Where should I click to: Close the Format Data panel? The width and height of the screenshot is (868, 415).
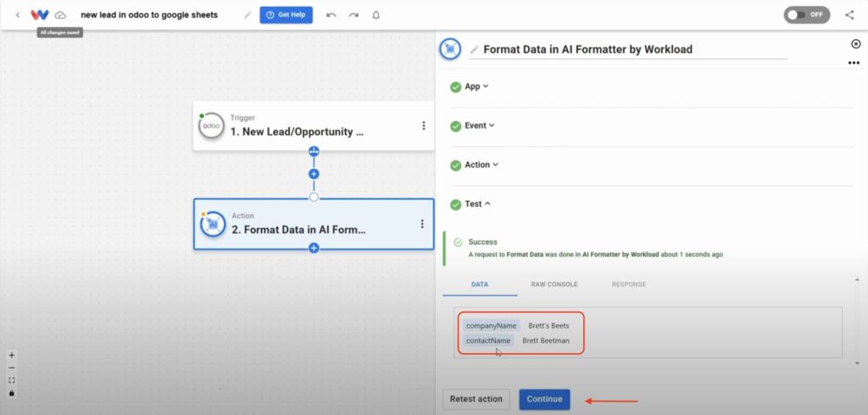tap(856, 44)
